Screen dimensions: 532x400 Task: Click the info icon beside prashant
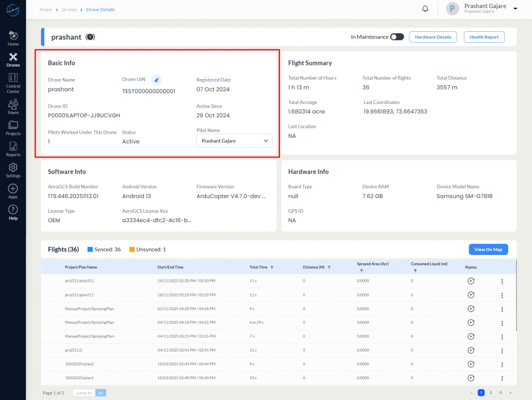point(90,37)
